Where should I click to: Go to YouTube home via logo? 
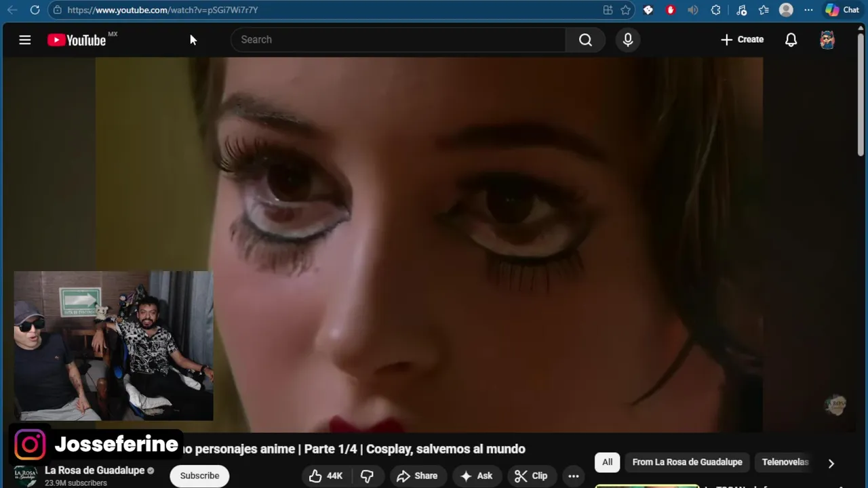click(x=77, y=40)
